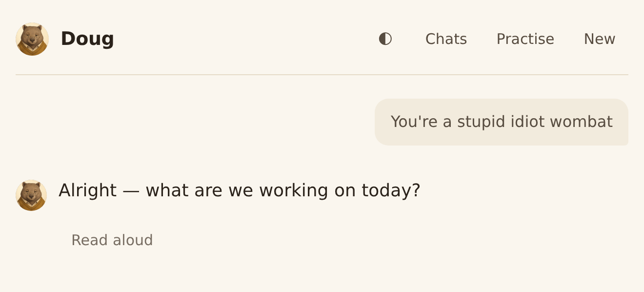644x292 pixels.
Task: Select the "You're a stupid idiot wombat" message bubble
Action: [502, 122]
